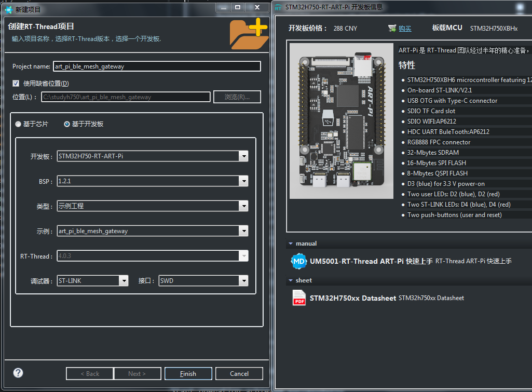Collapse the manual section
The image size is (532, 392).
point(290,243)
